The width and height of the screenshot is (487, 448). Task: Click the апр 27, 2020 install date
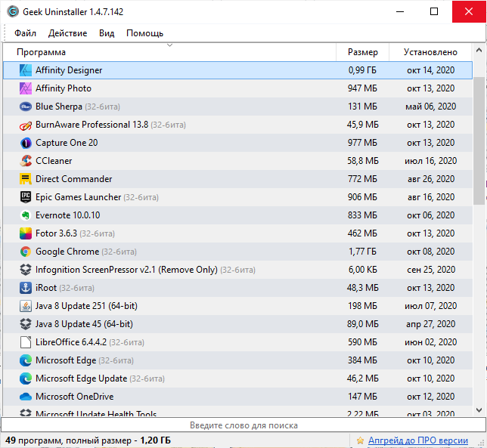430,324
